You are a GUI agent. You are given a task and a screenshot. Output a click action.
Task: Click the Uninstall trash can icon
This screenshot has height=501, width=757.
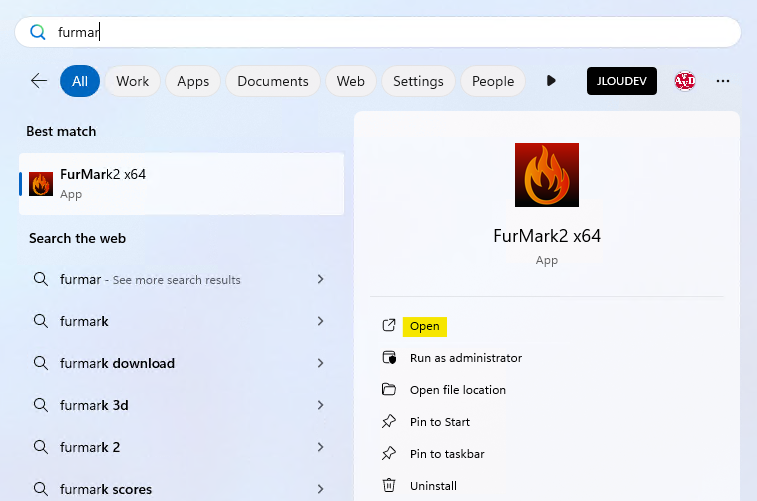[x=389, y=485]
